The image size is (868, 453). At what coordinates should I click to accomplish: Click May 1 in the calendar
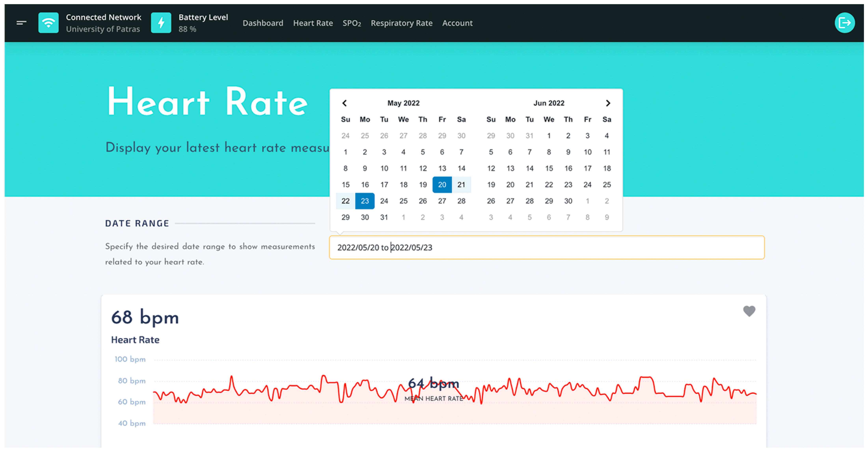pyautogui.click(x=345, y=152)
